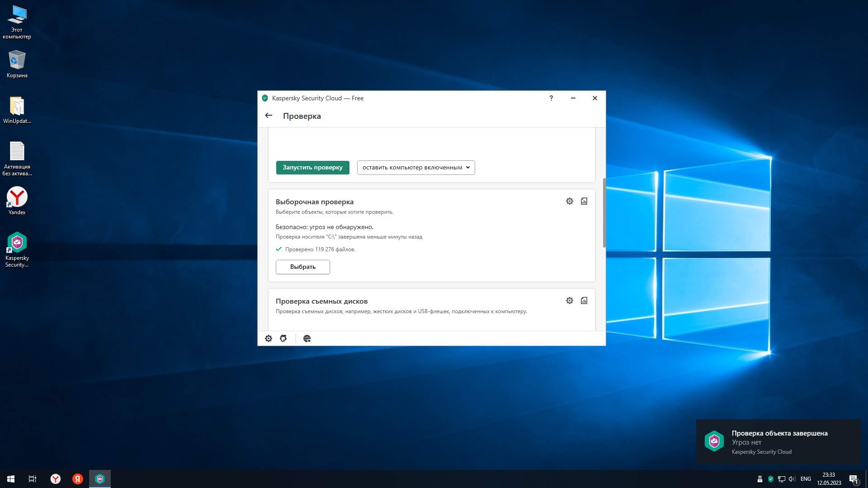Open the action center notification icon
The height and width of the screenshot is (488, 868).
pyautogui.click(x=854, y=479)
